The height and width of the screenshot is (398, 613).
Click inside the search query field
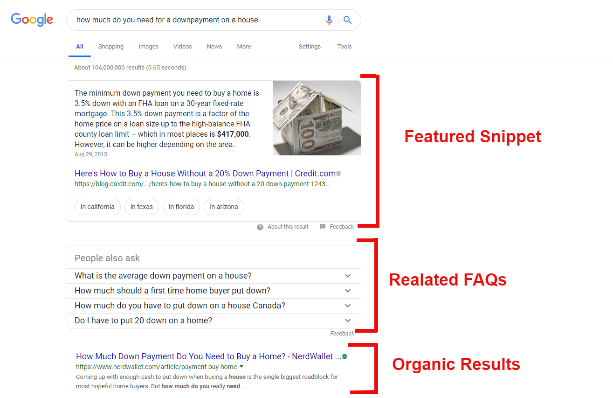pyautogui.click(x=195, y=20)
